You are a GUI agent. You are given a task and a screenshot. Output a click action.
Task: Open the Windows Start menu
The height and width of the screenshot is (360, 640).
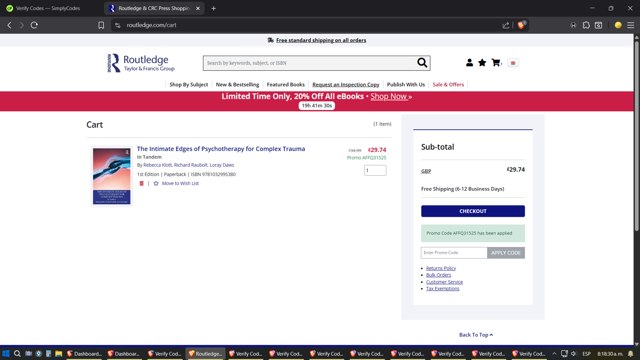tap(6, 353)
